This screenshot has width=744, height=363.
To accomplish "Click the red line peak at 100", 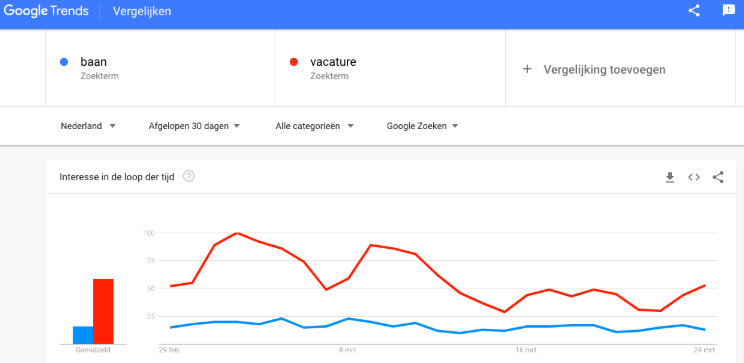I will (x=236, y=233).
